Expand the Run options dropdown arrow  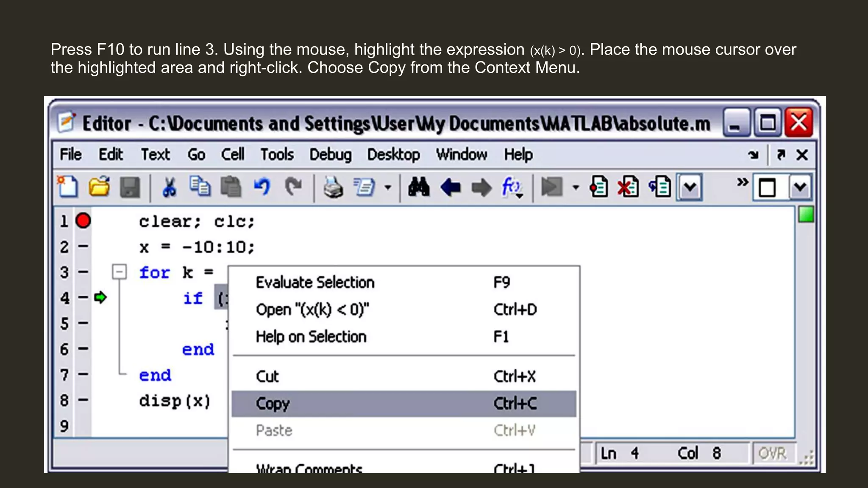[x=575, y=187]
